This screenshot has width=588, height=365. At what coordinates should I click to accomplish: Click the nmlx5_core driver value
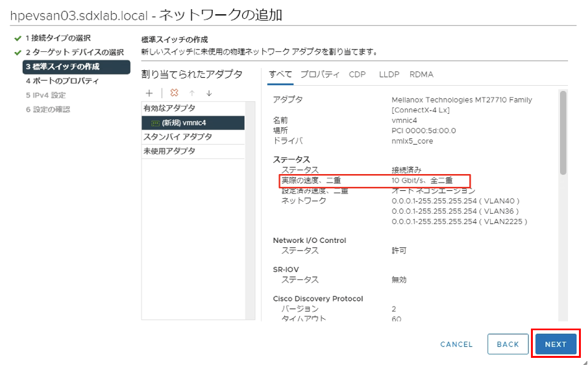pyautogui.click(x=412, y=141)
